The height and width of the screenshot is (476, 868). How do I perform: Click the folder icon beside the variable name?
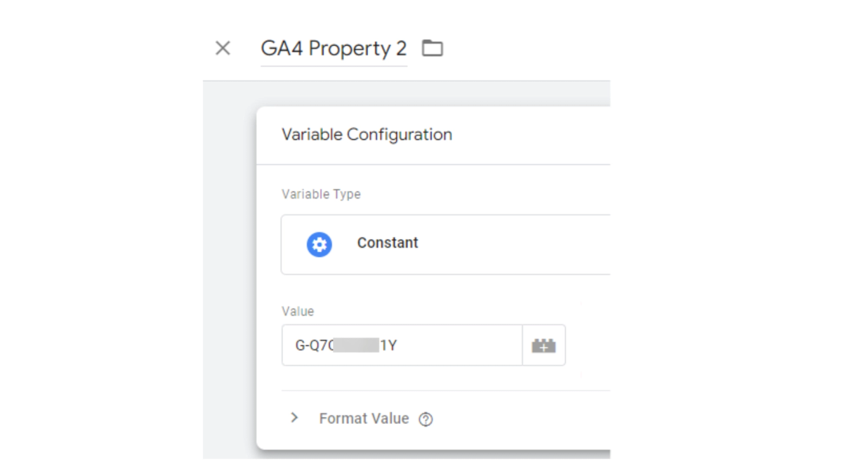pos(432,48)
